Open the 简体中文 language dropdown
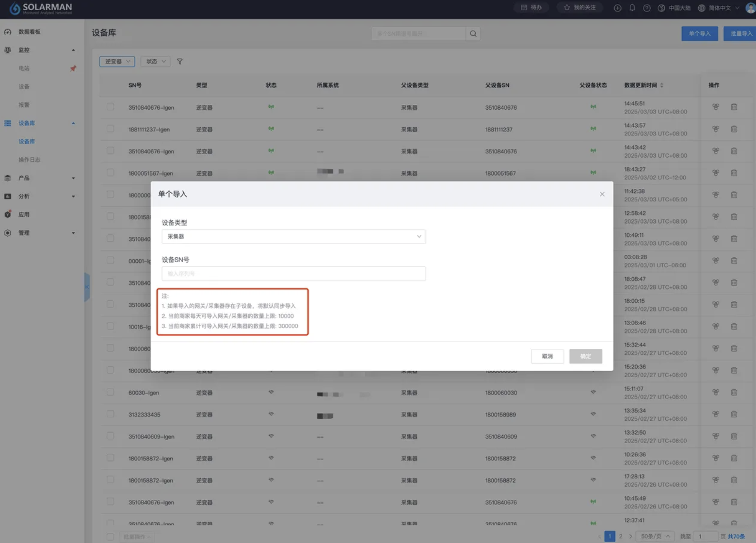 click(719, 8)
